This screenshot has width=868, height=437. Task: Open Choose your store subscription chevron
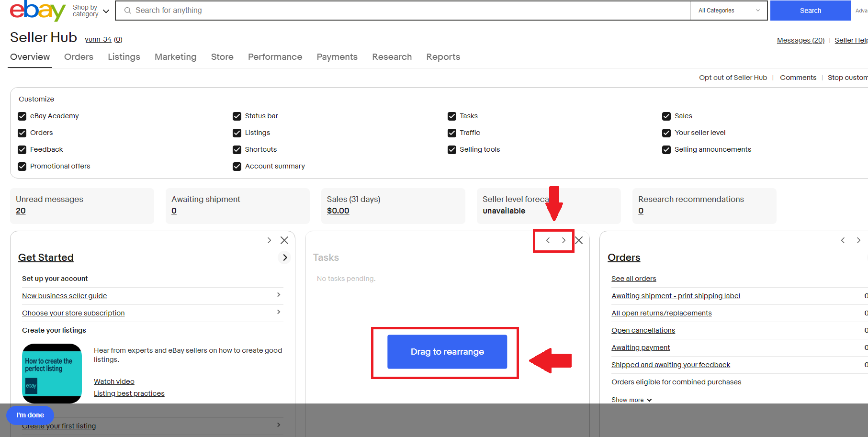pos(279,312)
